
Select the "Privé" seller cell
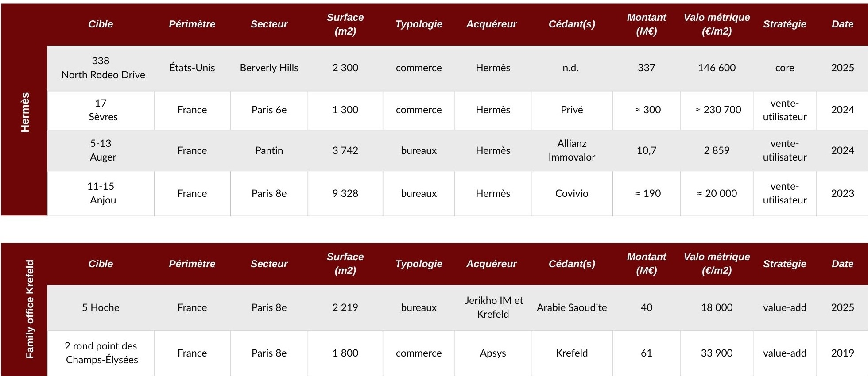571,110
